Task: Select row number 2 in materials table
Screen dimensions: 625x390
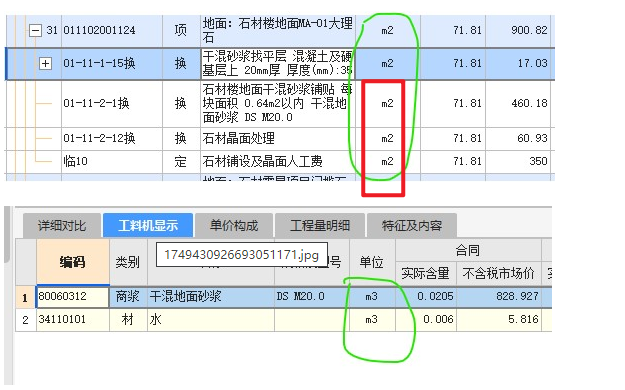Action: [x=26, y=320]
